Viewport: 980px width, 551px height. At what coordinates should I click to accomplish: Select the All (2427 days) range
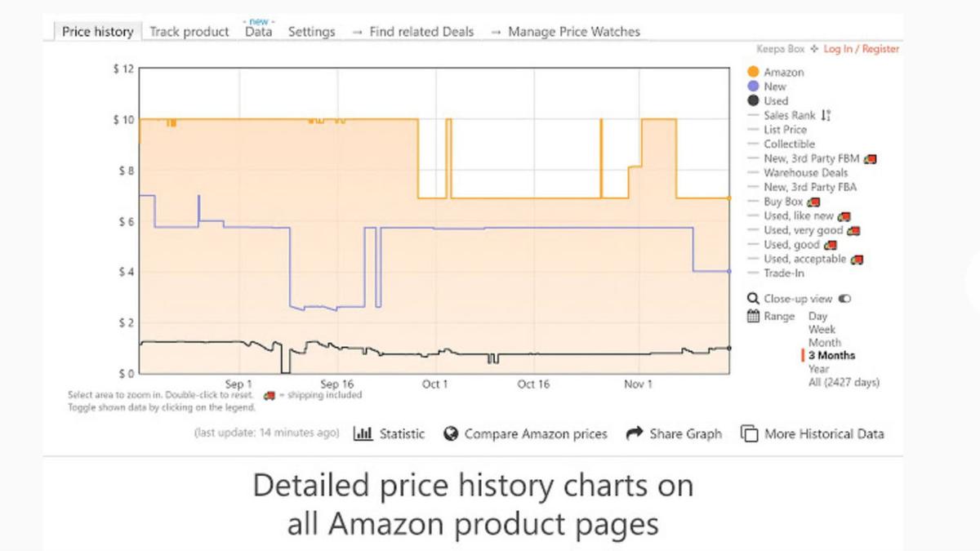(844, 382)
